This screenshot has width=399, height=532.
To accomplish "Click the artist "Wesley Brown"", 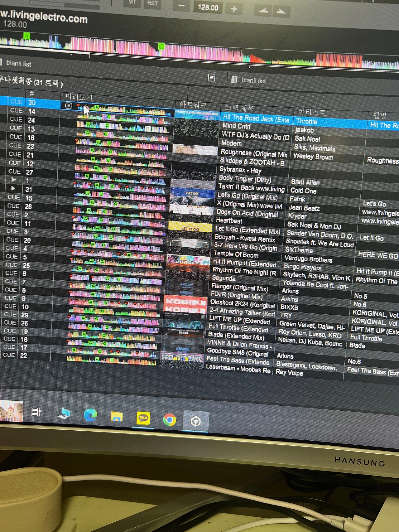I will click(313, 157).
